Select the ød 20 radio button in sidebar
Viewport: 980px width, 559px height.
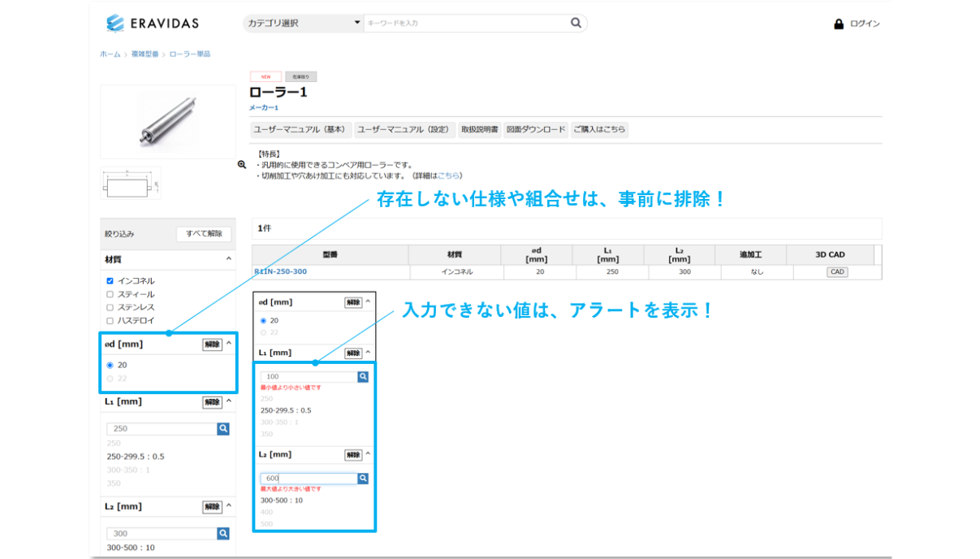coord(110,366)
